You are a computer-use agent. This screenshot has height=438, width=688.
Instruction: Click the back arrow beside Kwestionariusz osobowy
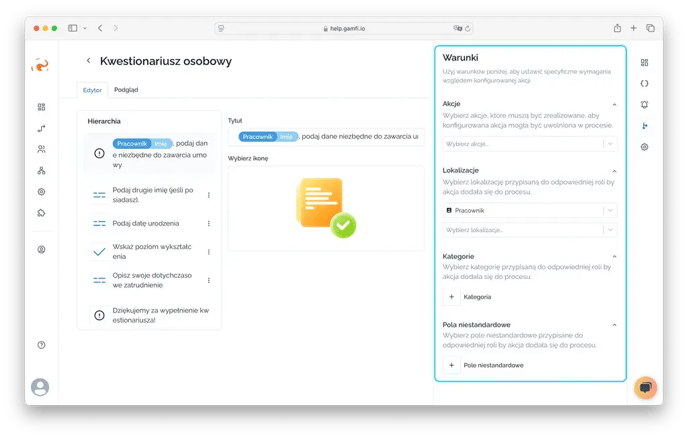[x=89, y=61]
